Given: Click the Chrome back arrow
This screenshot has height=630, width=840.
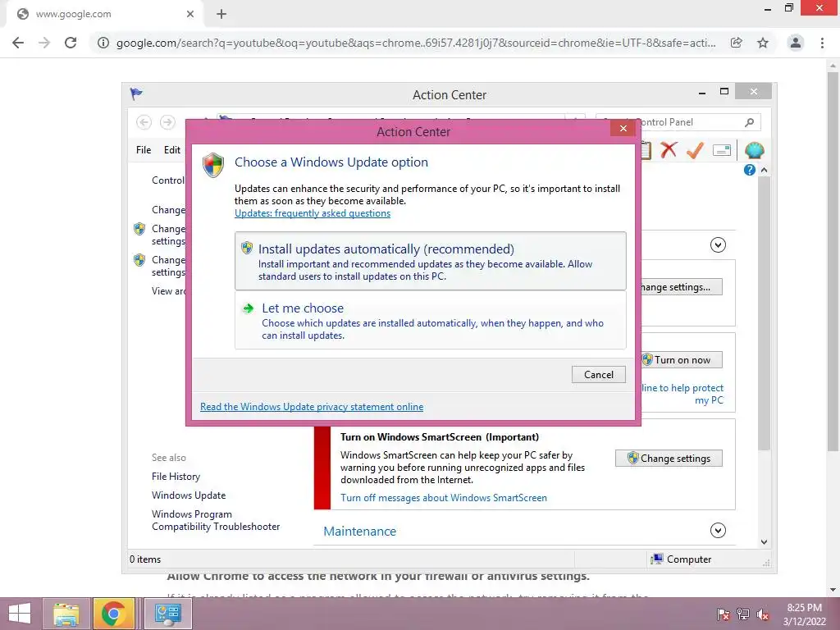Looking at the screenshot, I should click(18, 43).
